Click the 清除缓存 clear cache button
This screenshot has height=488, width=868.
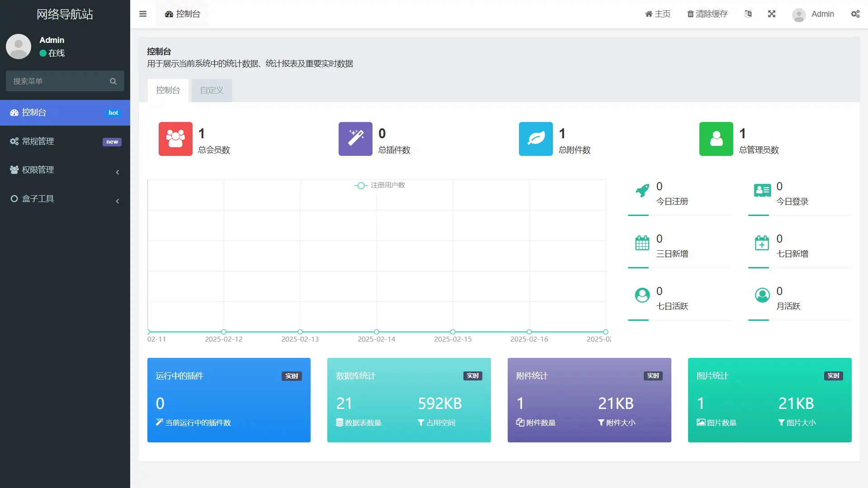[x=708, y=14]
